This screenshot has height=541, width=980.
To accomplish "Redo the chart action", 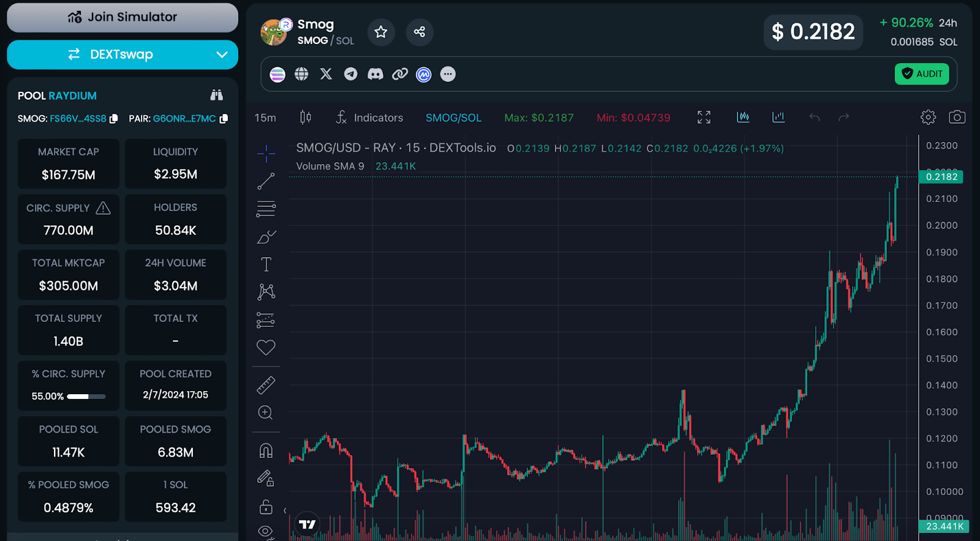I will click(x=843, y=117).
